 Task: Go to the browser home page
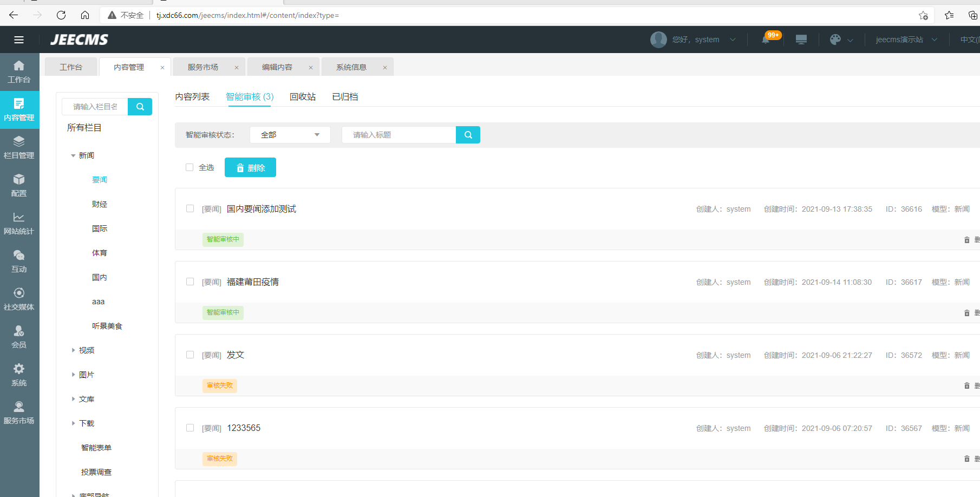(85, 15)
